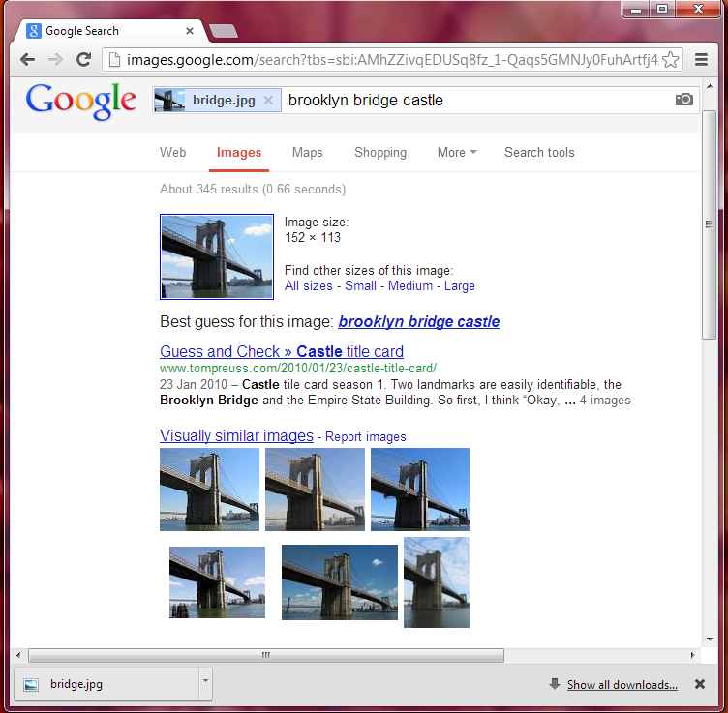Remove bridge.jpg from the search box
The width and height of the screenshot is (728, 713).
click(x=268, y=101)
